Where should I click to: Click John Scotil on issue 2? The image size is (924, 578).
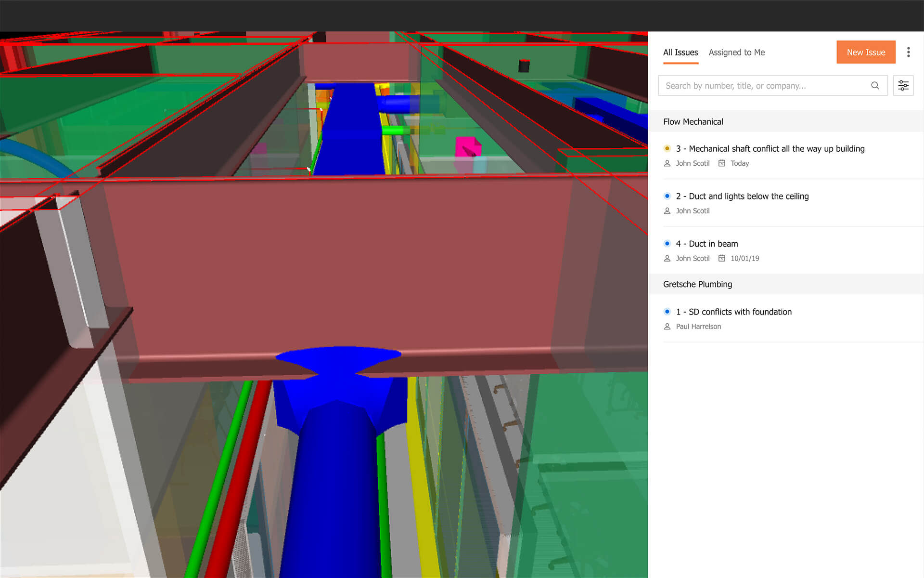click(x=693, y=211)
